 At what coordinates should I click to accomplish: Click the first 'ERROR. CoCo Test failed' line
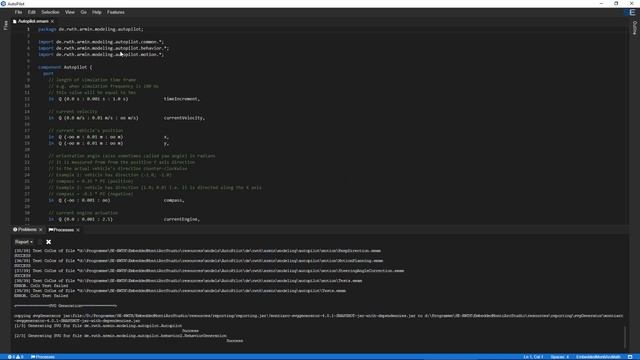pyautogui.click(x=41, y=286)
